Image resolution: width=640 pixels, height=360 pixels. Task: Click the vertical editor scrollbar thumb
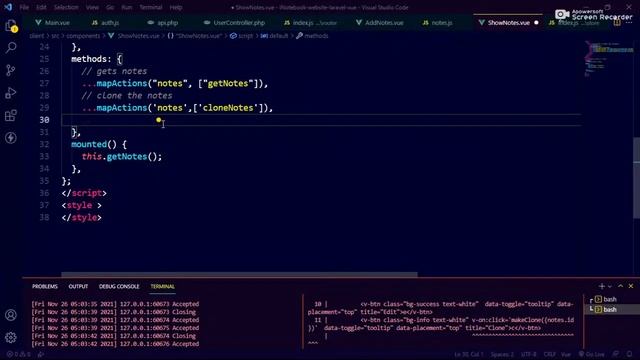[636, 178]
